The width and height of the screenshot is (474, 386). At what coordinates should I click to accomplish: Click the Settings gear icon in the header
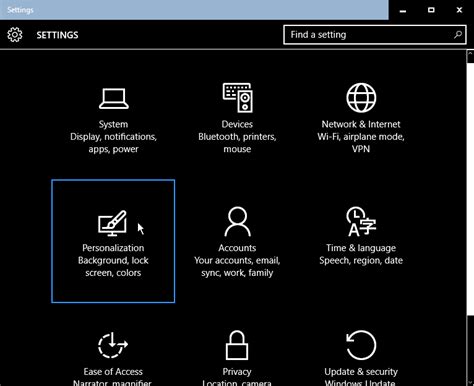pos(15,35)
